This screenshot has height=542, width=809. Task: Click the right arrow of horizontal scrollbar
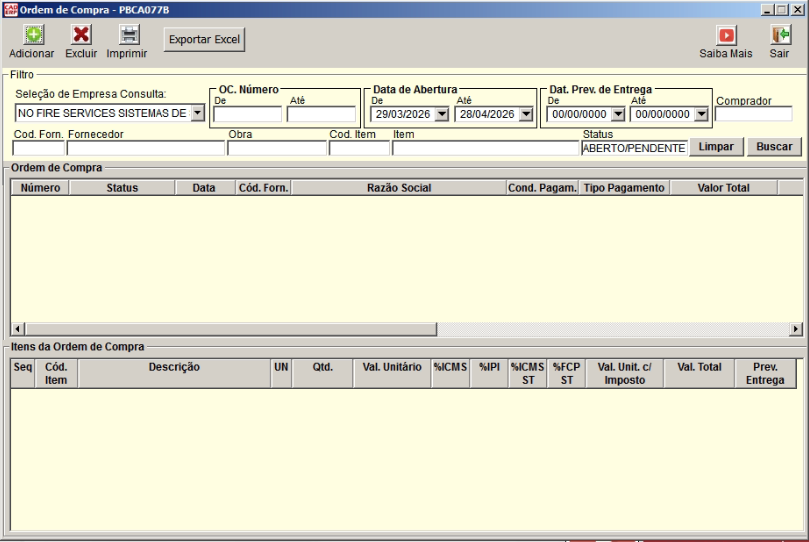pyautogui.click(x=796, y=329)
